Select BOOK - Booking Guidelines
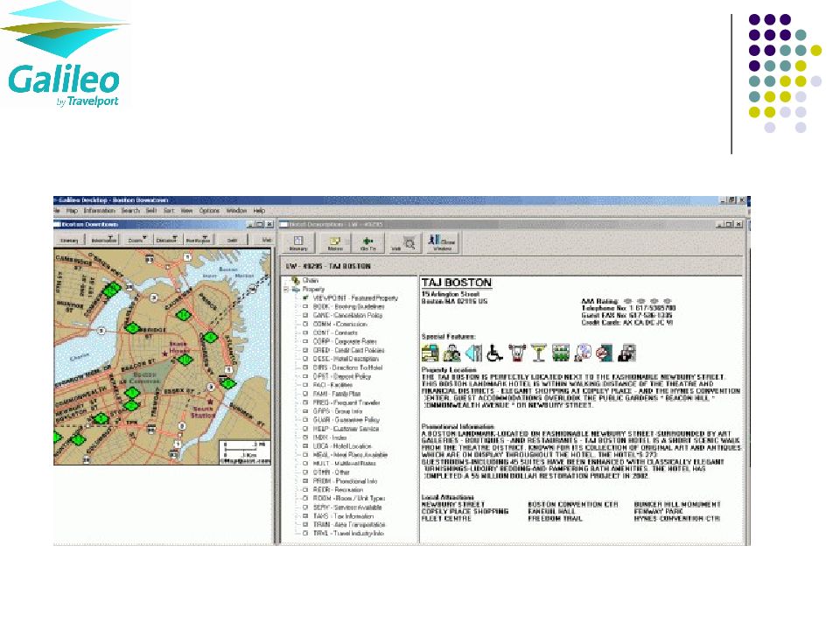 [348, 307]
